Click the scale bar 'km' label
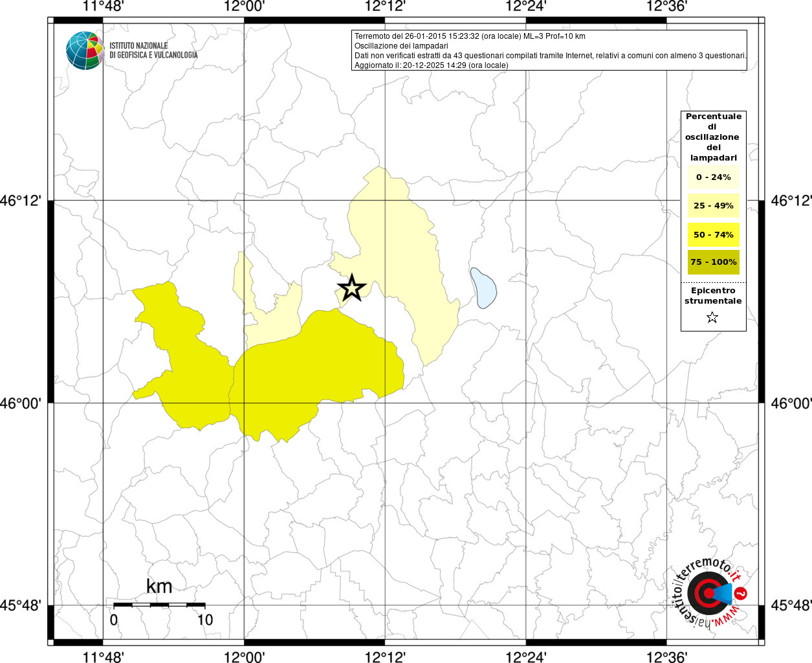 pyautogui.click(x=159, y=586)
